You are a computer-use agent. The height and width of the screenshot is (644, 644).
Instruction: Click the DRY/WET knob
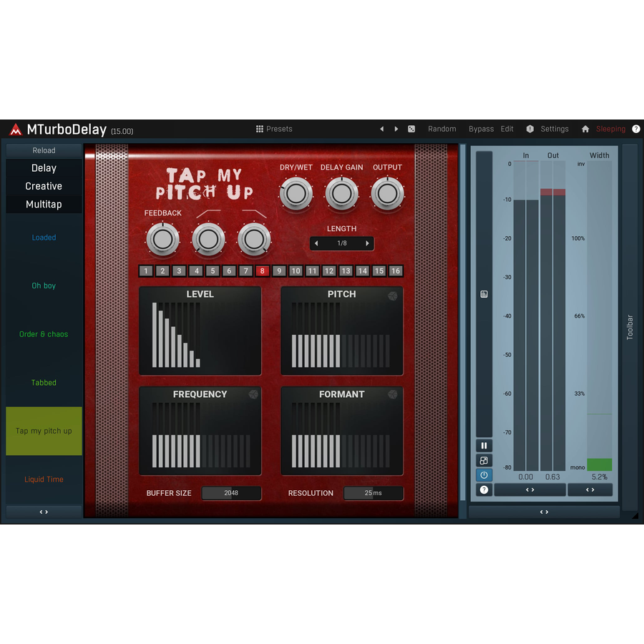pyautogui.click(x=296, y=193)
